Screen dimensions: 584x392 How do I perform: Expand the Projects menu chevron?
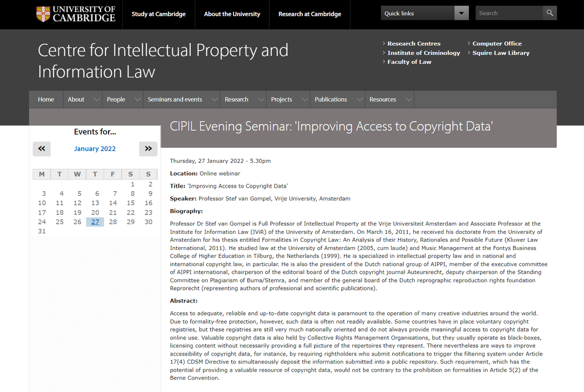coord(304,99)
